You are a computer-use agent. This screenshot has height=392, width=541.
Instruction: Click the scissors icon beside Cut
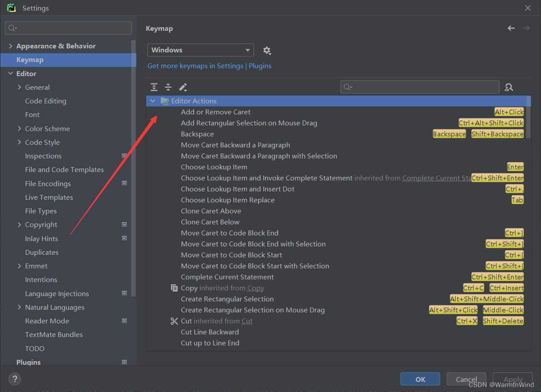coord(174,321)
